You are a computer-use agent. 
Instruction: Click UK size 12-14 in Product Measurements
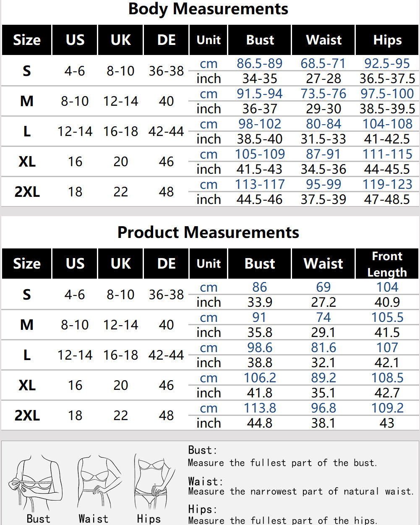(121, 325)
